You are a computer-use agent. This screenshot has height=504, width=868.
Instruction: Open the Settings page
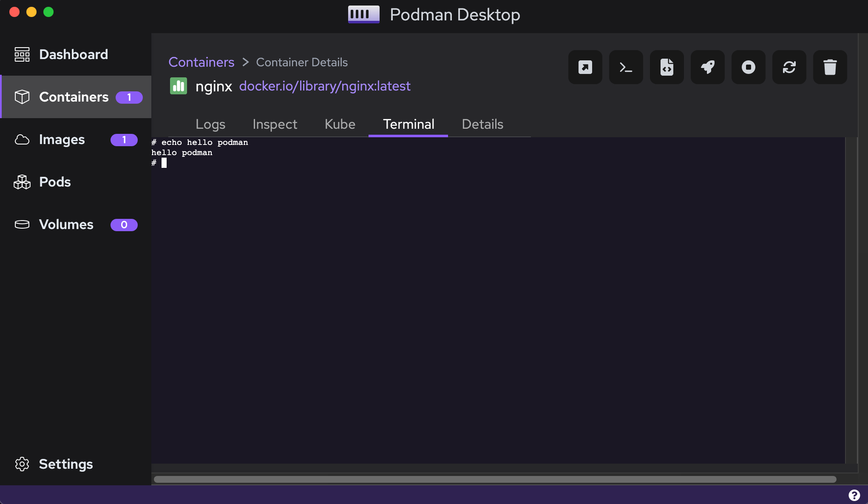[x=66, y=464]
